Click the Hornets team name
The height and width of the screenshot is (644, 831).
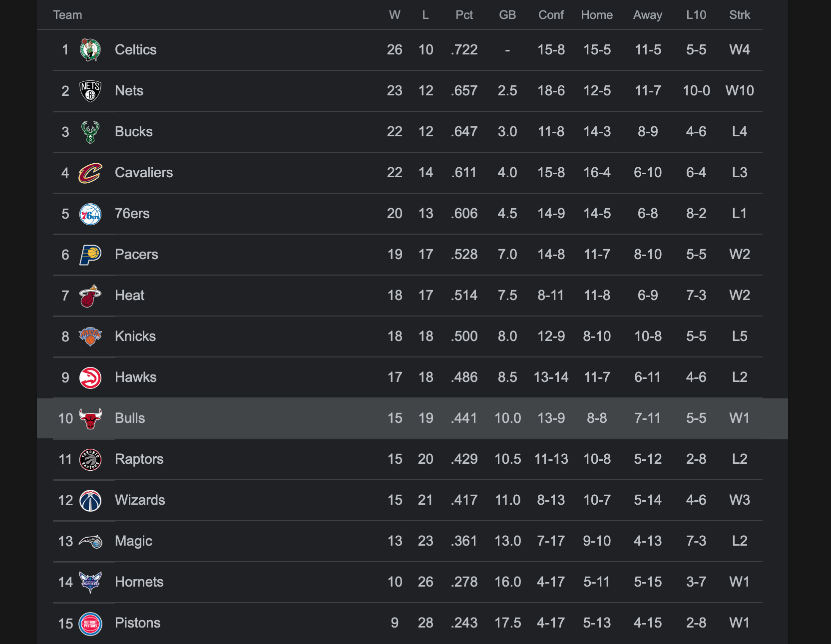(x=139, y=582)
